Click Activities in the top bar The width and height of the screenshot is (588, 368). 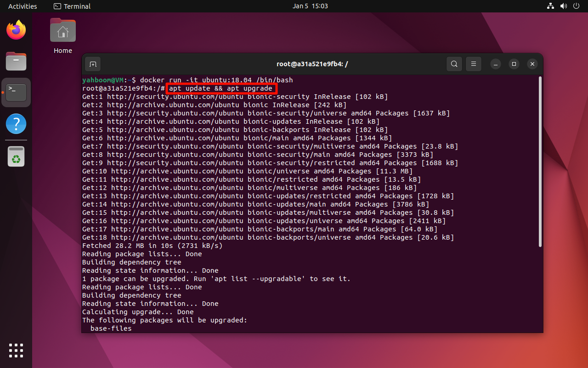point(23,6)
